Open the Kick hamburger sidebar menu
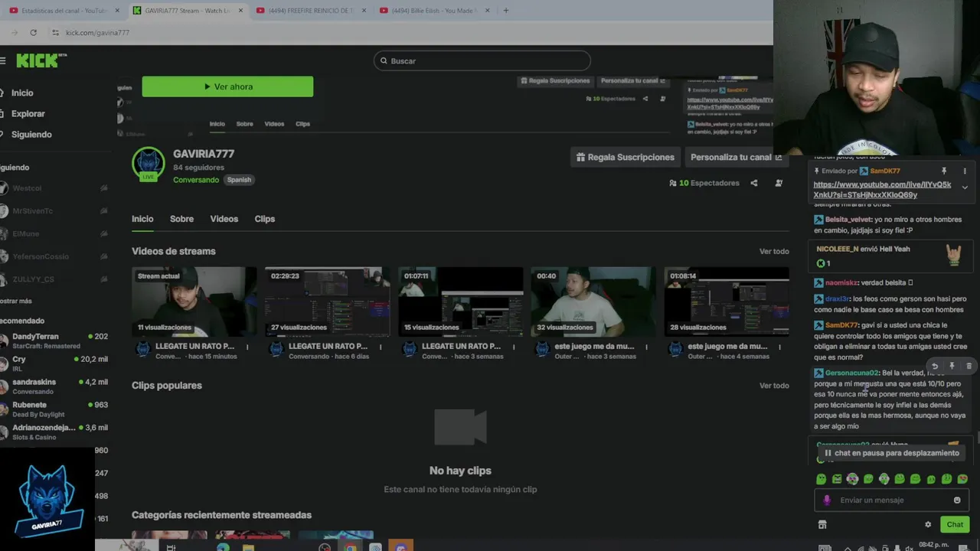Screen dimensions: 980x551 [3, 60]
